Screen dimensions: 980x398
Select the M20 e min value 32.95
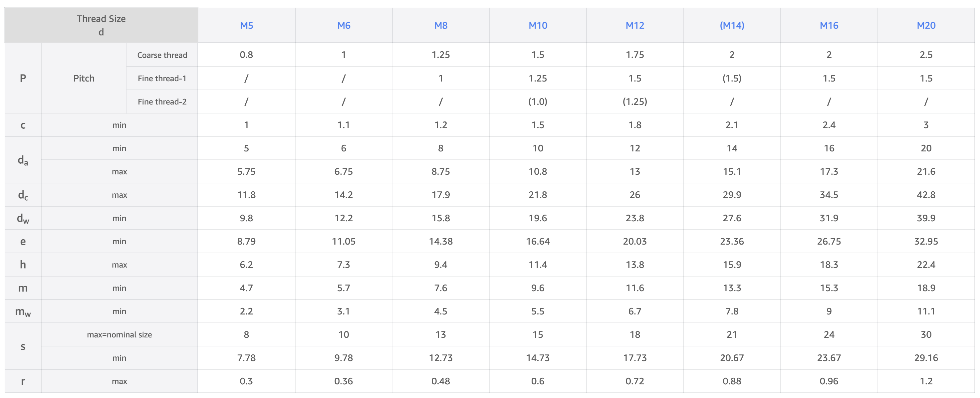pos(926,241)
